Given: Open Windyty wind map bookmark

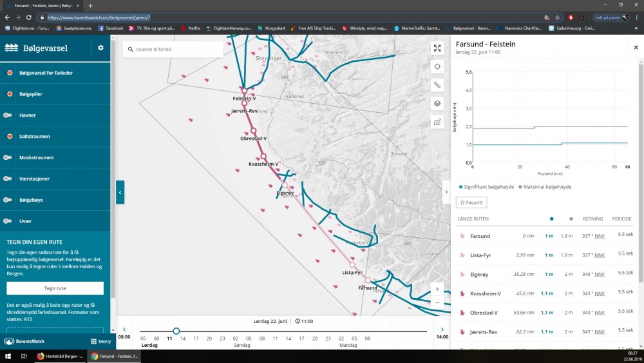Looking at the screenshot, I should [x=365, y=28].
